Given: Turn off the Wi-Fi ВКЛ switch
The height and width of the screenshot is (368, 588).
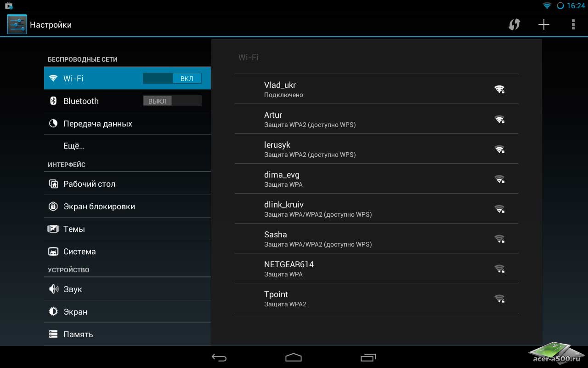Looking at the screenshot, I should (x=172, y=78).
